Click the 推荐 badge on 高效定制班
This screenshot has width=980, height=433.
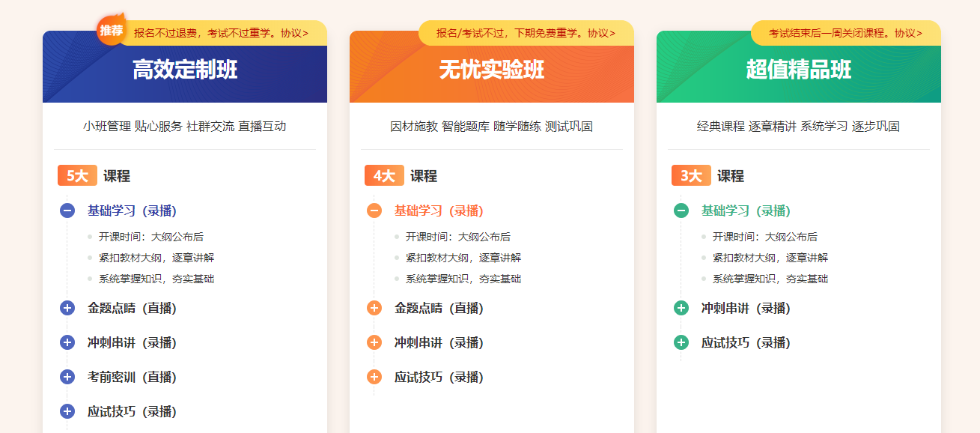coord(112,30)
